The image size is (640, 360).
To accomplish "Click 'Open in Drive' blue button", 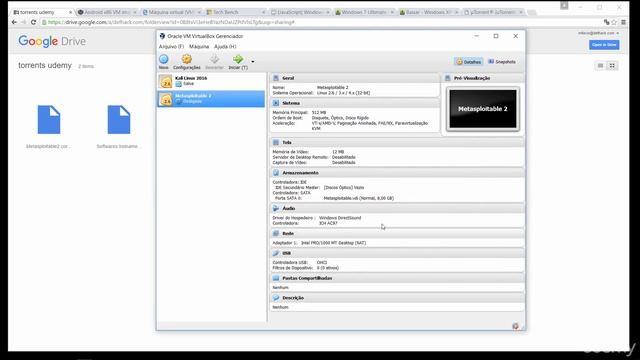I will click(x=604, y=44).
